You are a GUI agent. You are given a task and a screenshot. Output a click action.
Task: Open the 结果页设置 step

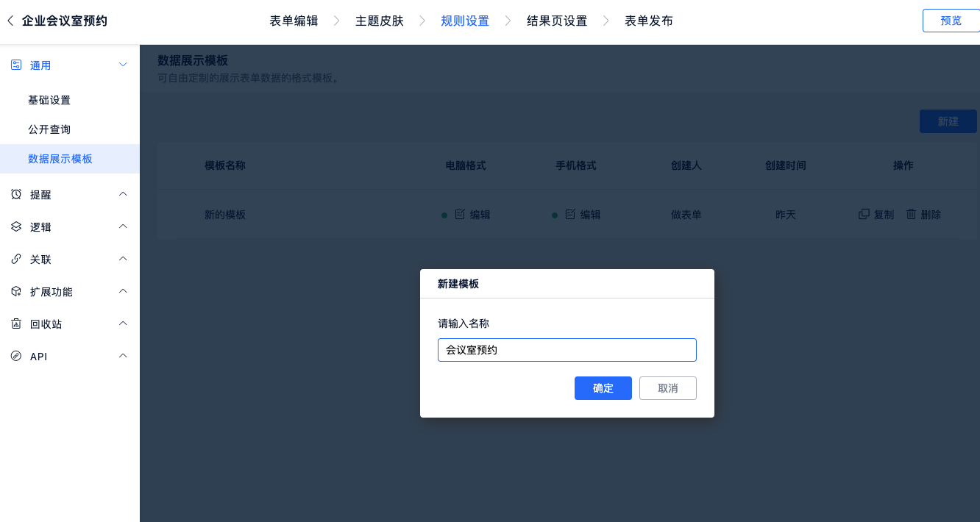point(557,21)
